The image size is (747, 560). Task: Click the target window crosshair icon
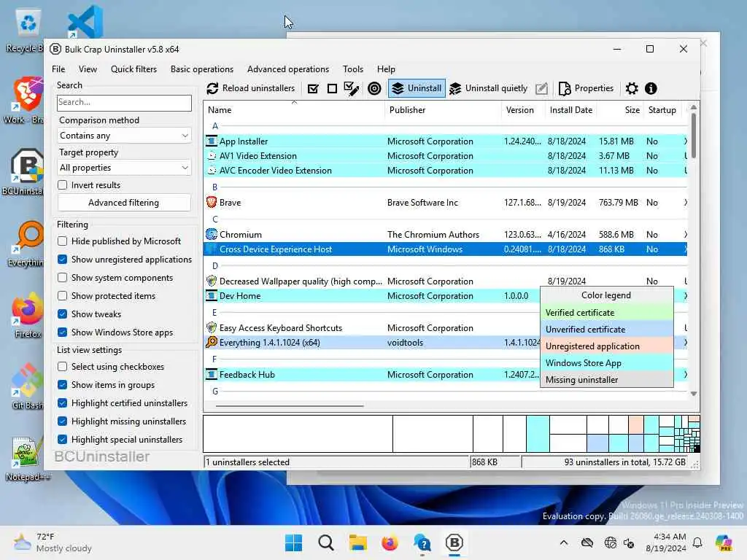pos(374,88)
